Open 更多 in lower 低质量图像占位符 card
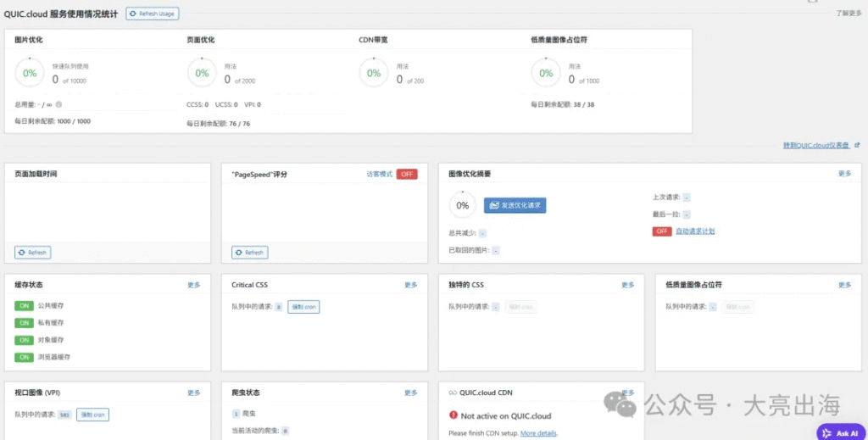This screenshot has width=868, height=440. pos(844,285)
